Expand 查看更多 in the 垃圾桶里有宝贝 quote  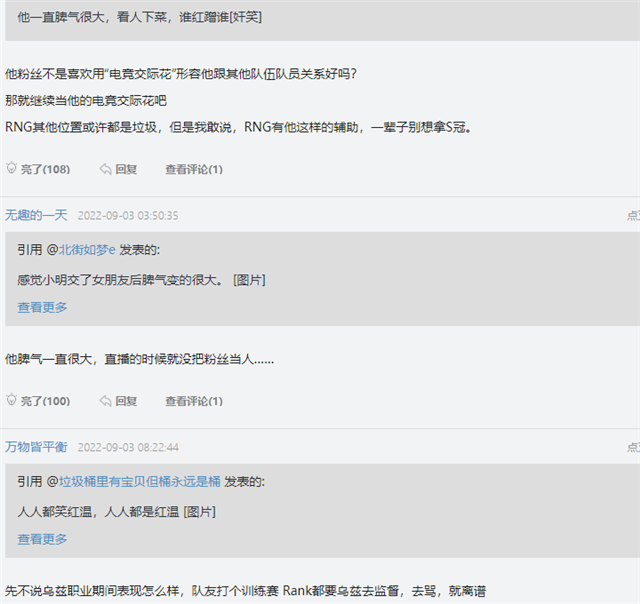point(42,539)
